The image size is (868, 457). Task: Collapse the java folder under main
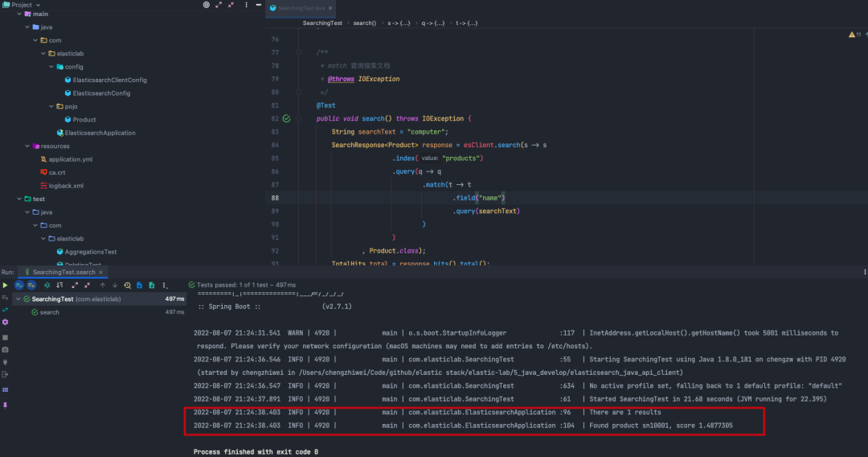27,27
